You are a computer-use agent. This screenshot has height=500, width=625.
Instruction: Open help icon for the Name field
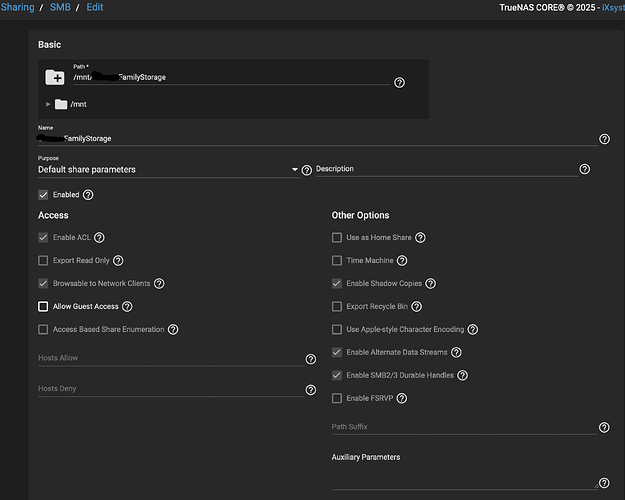(604, 139)
